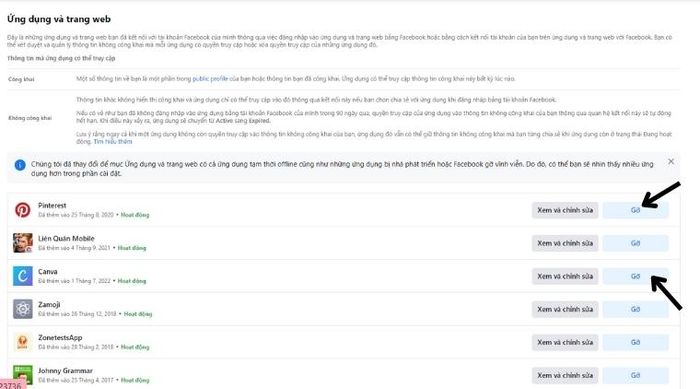
Task: Select the Zamoji app name
Action: pos(49,305)
